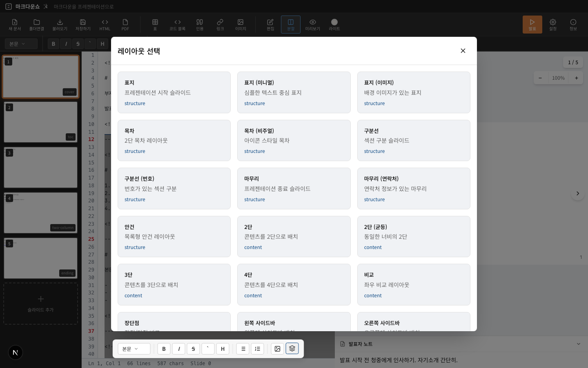588x368 pixels.
Task: Export the document as HTML
Action: coord(105,25)
